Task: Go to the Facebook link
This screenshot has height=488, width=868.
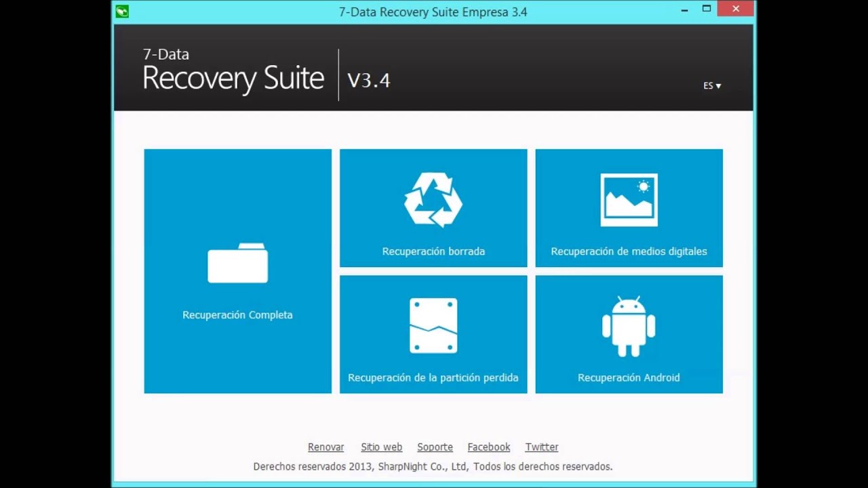Action: click(489, 447)
